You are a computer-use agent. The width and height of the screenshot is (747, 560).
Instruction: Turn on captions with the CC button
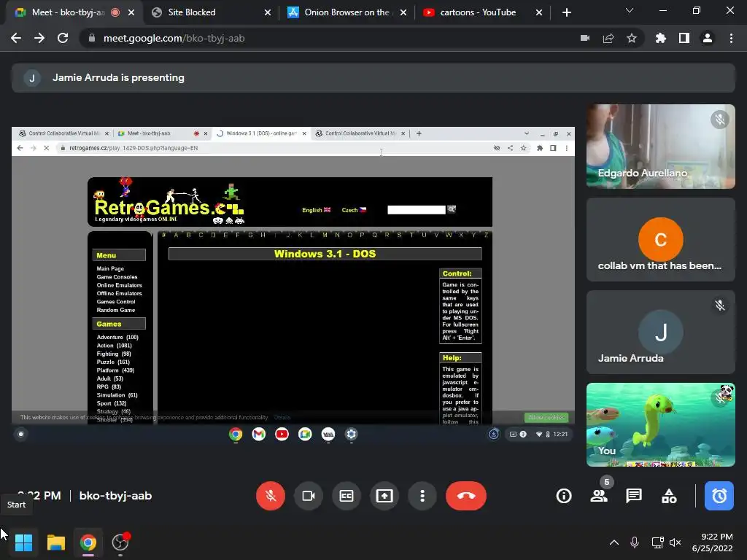(347, 496)
